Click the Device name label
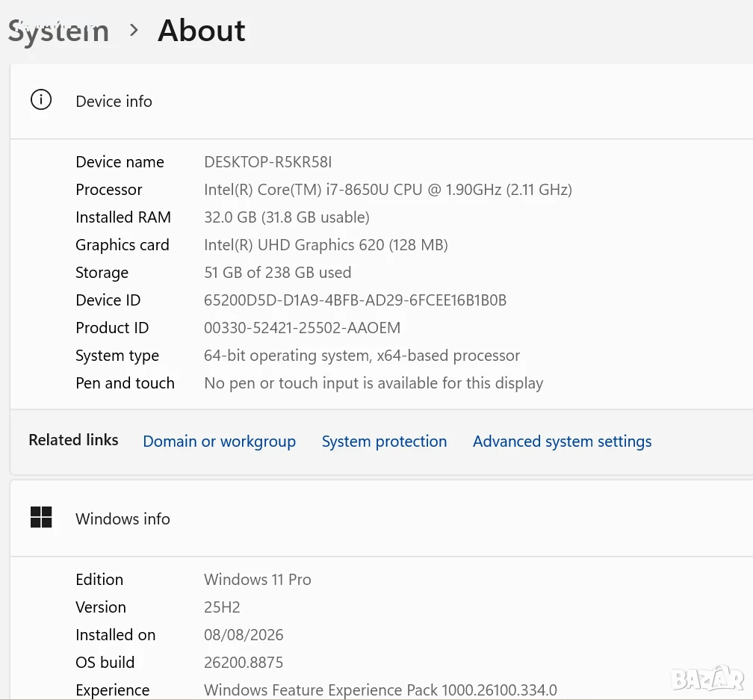The height and width of the screenshot is (700, 753). pos(120,162)
